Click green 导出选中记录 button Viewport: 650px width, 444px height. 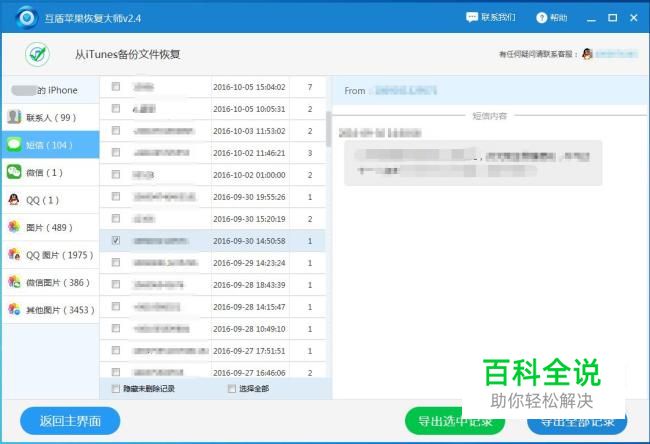(x=455, y=421)
